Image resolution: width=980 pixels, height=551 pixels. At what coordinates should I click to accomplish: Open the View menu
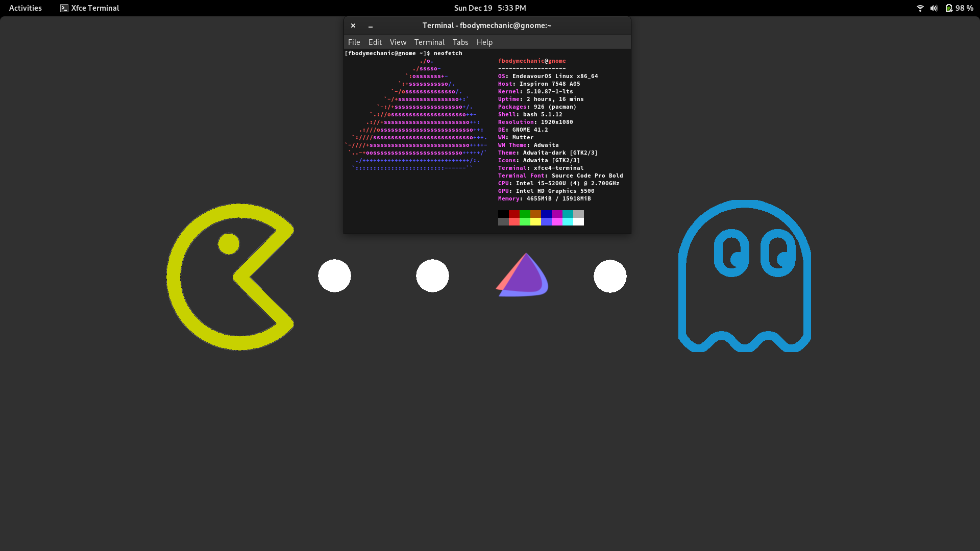(398, 42)
